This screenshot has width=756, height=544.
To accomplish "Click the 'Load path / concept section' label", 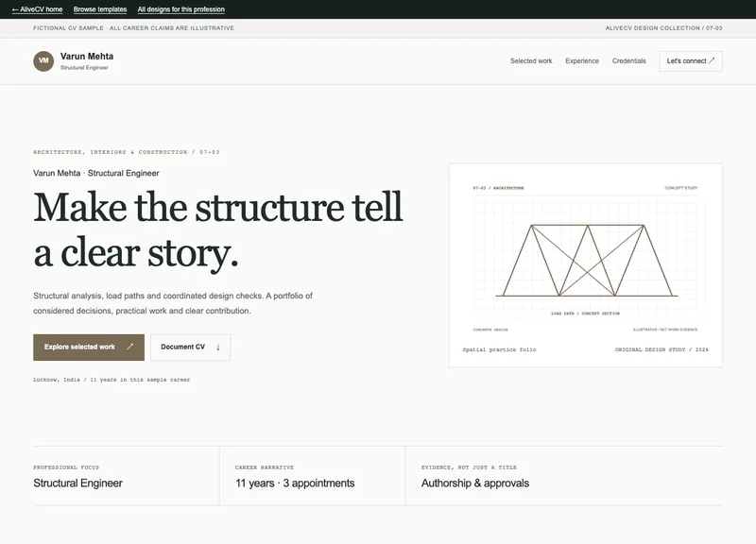I will [x=585, y=314].
